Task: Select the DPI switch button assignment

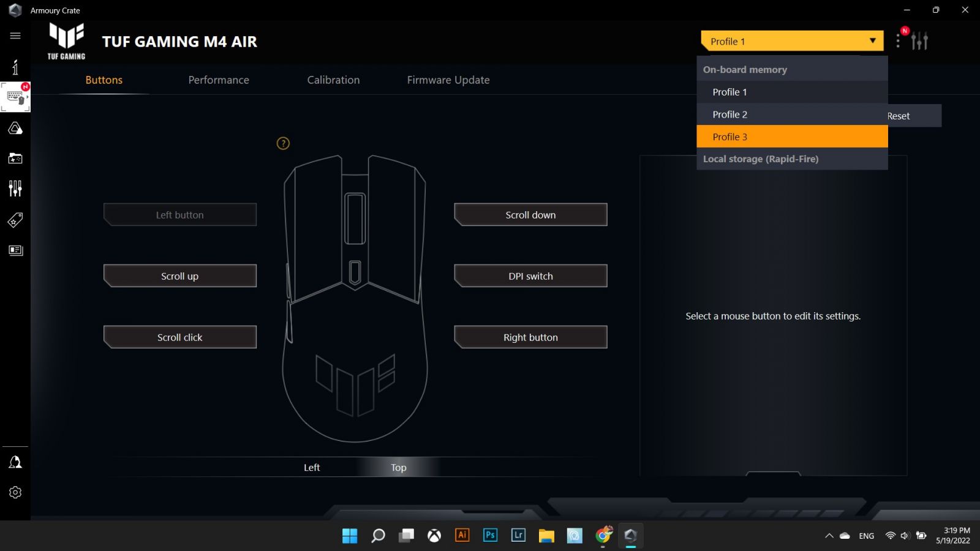Action: tap(530, 276)
